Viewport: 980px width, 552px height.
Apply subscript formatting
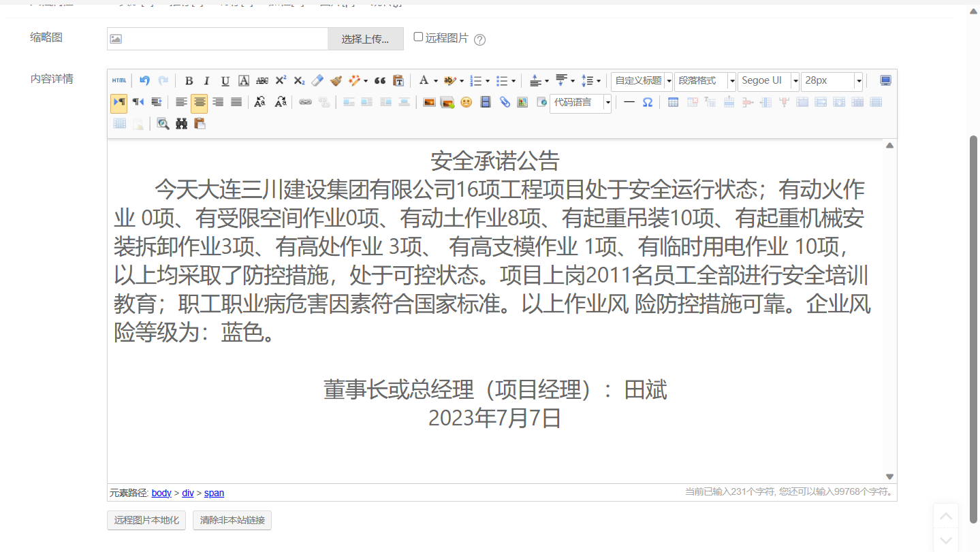299,81
